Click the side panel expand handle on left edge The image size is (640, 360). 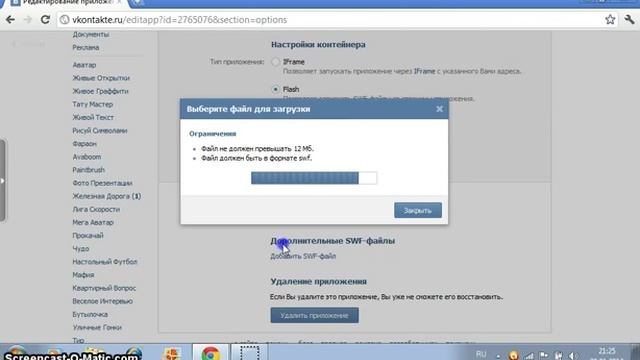(2, 180)
